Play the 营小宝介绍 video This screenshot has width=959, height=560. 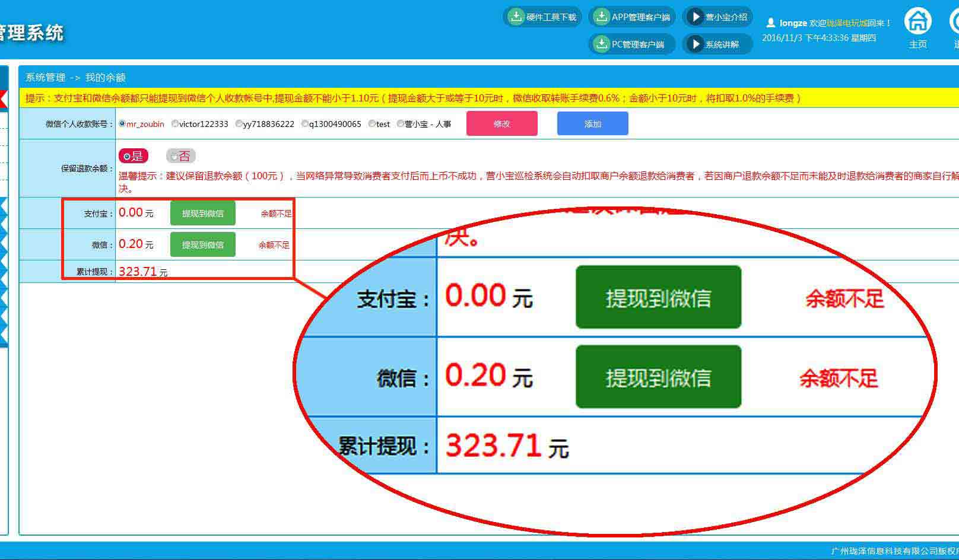point(717,17)
